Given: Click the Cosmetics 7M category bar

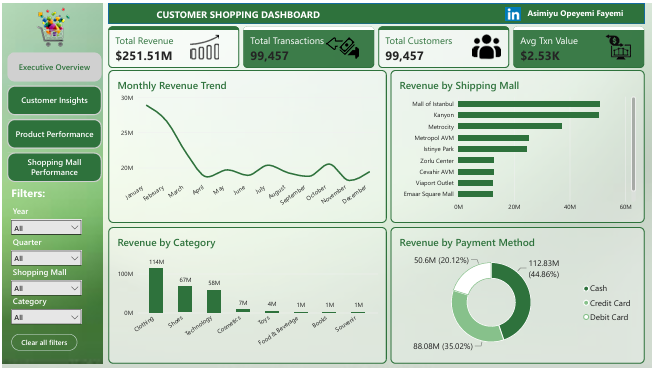Looking at the screenshot, I should [x=243, y=311].
